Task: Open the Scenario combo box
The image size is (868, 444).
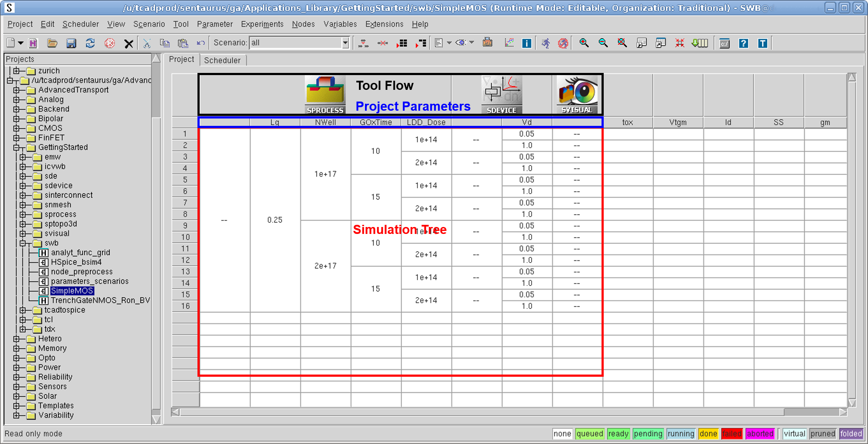Action: (299, 43)
